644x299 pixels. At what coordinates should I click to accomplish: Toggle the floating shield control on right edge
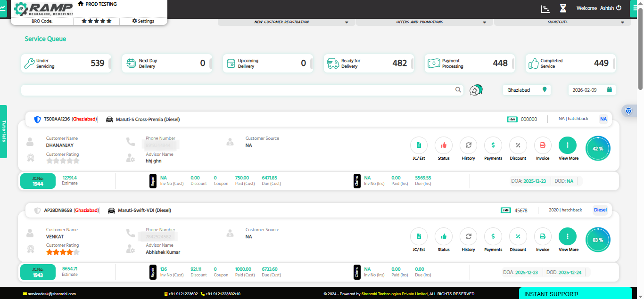(x=628, y=111)
